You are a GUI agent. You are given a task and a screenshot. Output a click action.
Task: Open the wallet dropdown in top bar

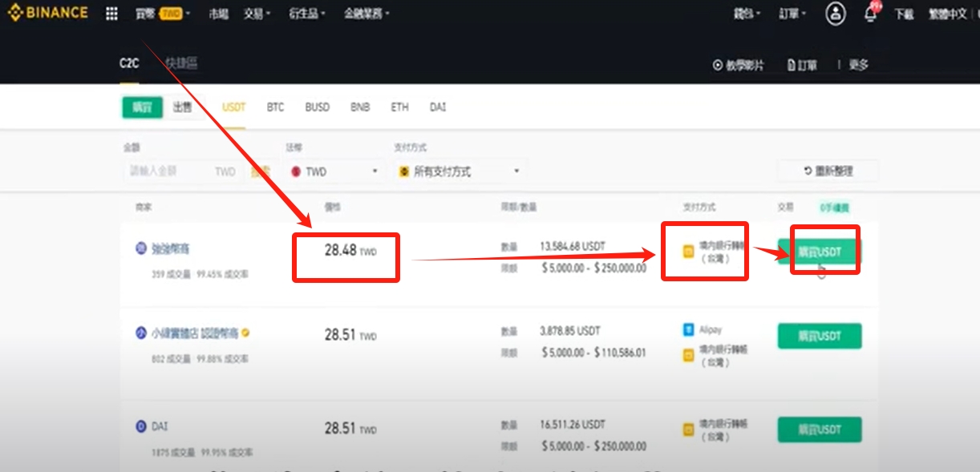coord(747,14)
